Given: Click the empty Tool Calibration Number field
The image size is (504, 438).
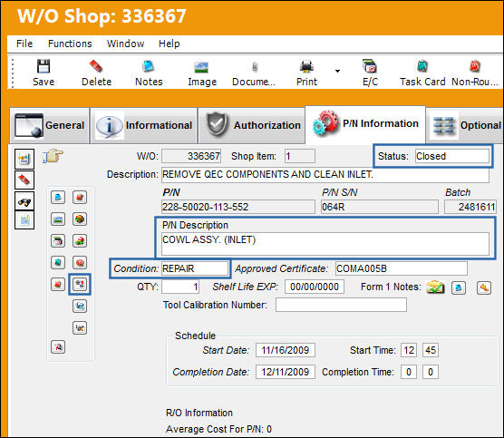Looking at the screenshot, I should [x=341, y=305].
